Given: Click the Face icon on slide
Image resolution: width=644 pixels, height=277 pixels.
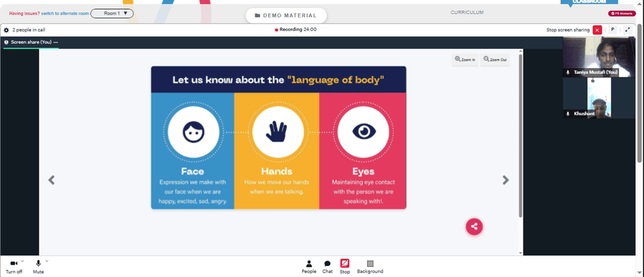Looking at the screenshot, I should (x=193, y=132).
